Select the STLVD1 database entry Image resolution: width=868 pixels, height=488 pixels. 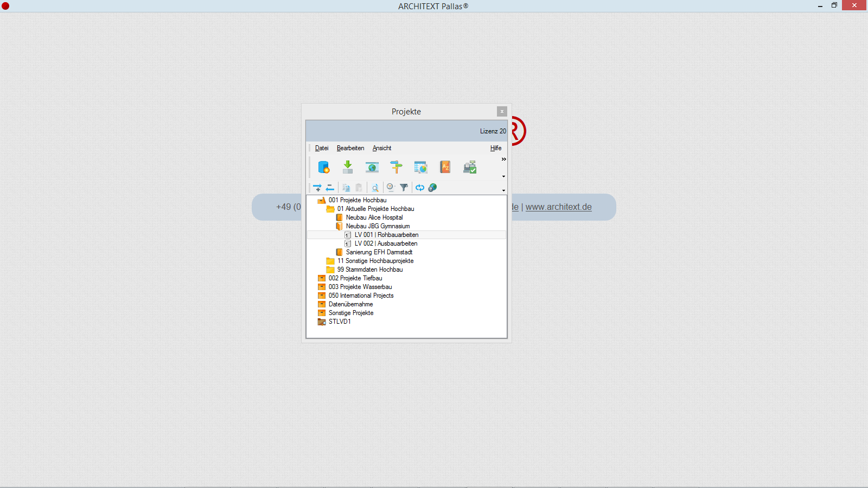click(340, 322)
